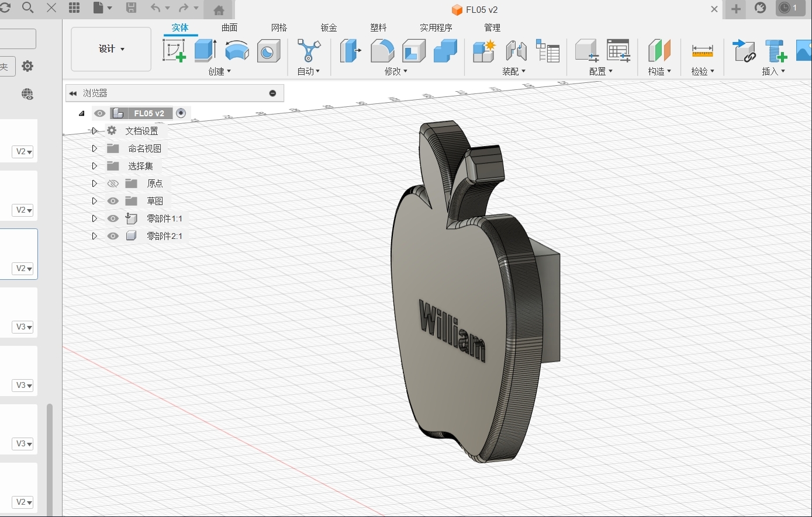Open the grid data panel icon
Image resolution: width=812 pixels, height=517 pixels.
pyautogui.click(x=74, y=8)
